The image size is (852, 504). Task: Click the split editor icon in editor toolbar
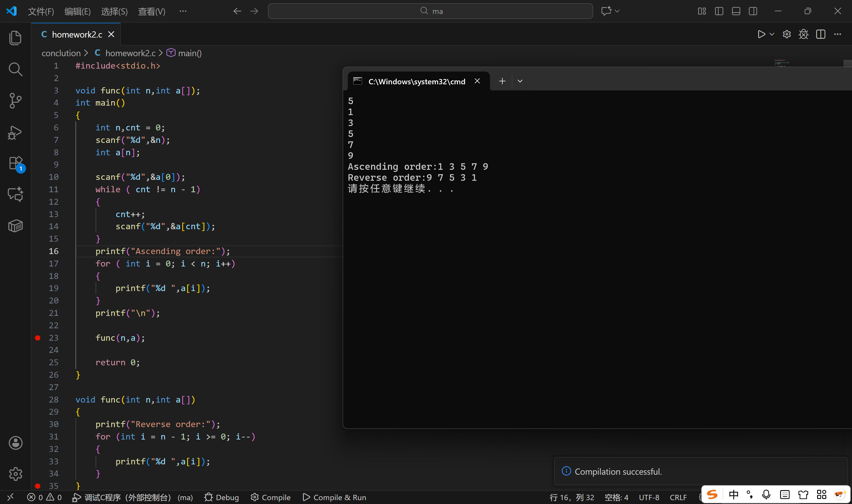[x=820, y=34]
